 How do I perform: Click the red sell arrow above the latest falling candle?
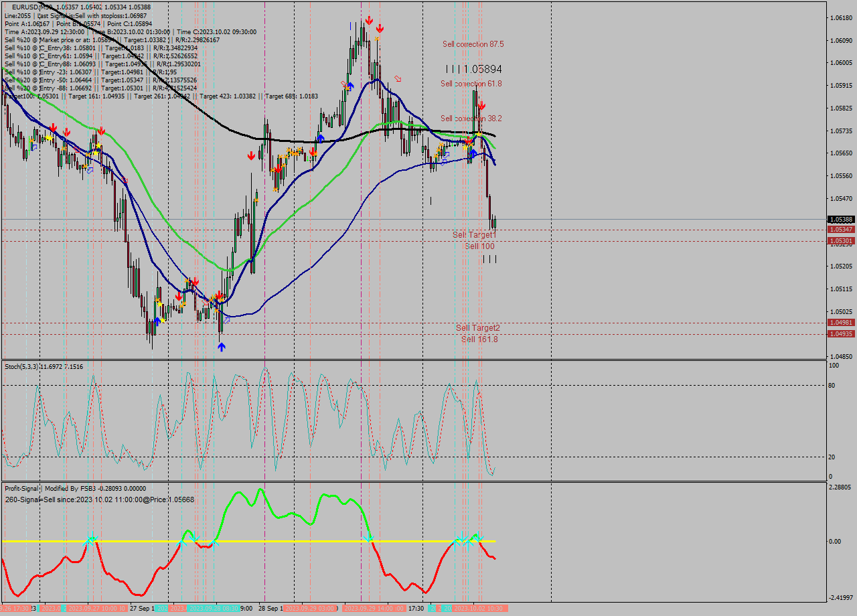pos(482,105)
